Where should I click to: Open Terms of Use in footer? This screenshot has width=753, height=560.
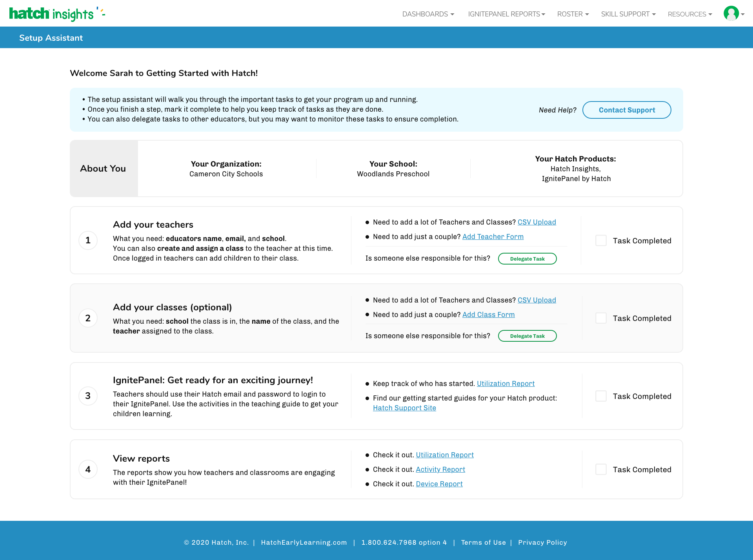coord(484,542)
